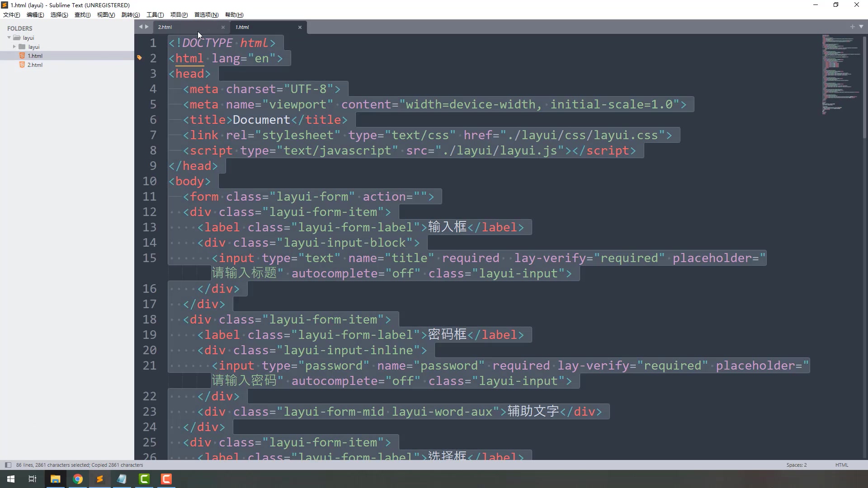Open the 文件(F) menu
The width and height of the screenshot is (868, 488).
[x=12, y=15]
